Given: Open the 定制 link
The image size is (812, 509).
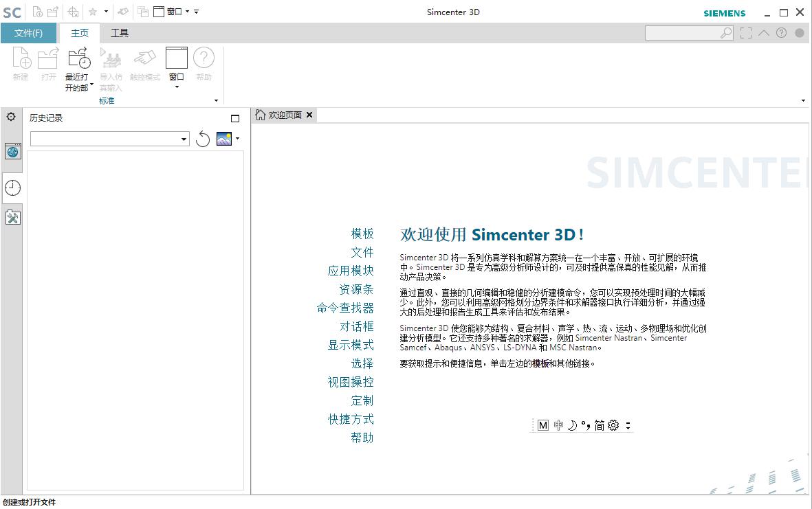Looking at the screenshot, I should pyautogui.click(x=362, y=400).
